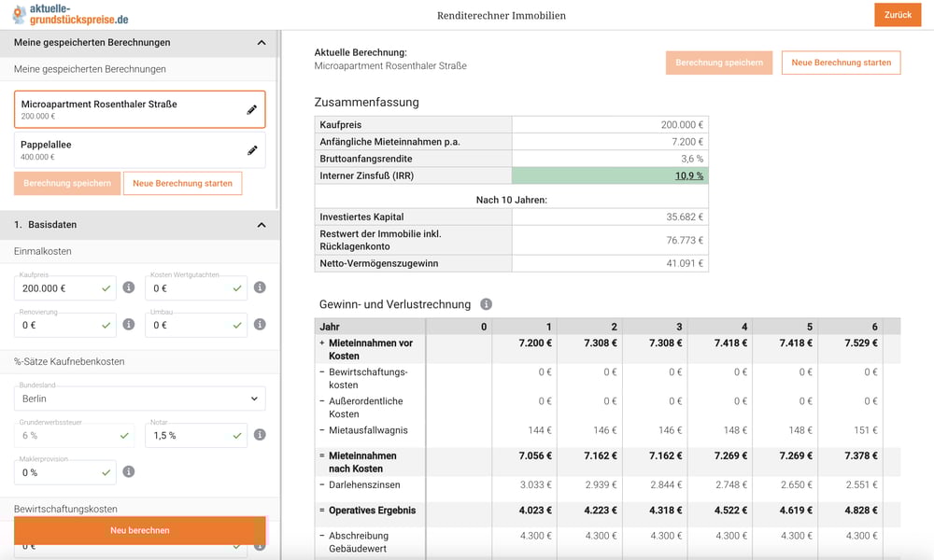Show info for Maklerprovision field
This screenshot has height=560, width=934.
pos(129,471)
